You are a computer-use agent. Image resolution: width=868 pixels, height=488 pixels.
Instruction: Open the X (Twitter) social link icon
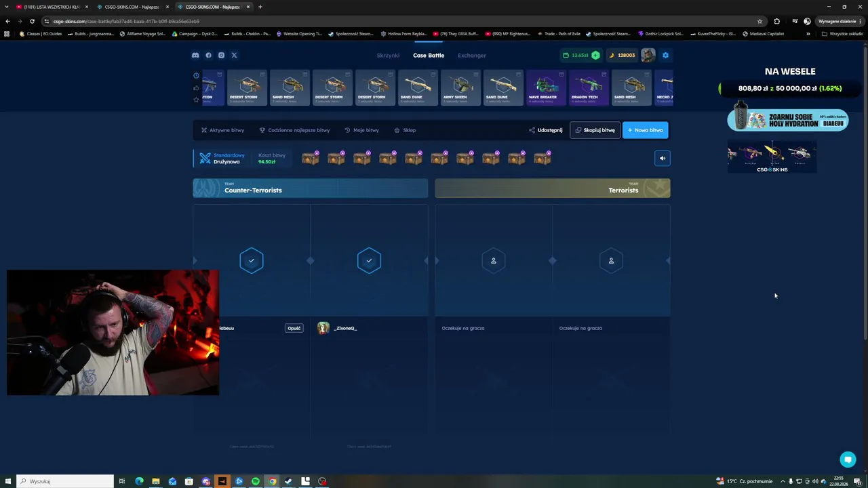point(234,55)
